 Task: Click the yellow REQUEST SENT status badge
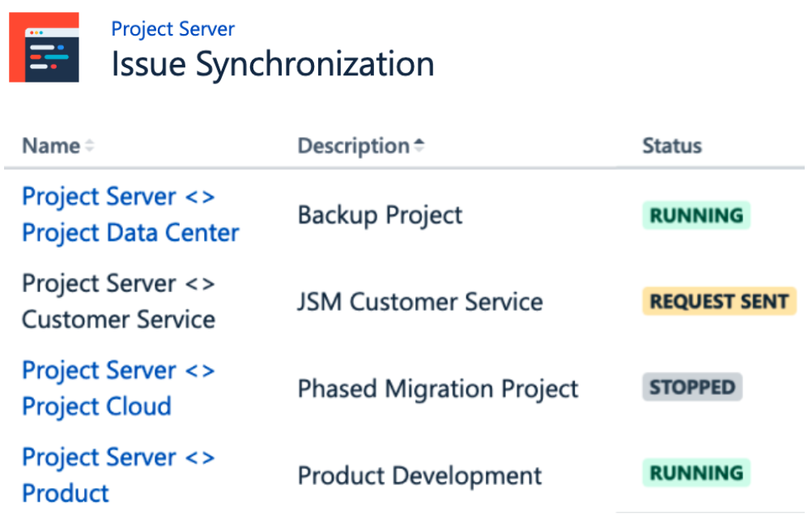point(719,302)
